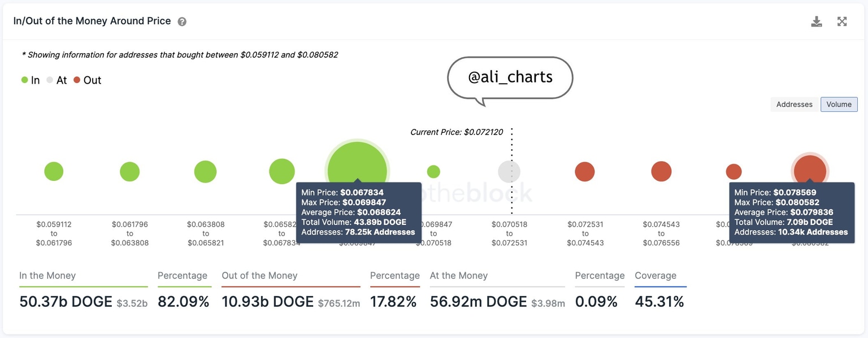Toggle the red Out legend marker
This screenshot has height=338, width=868.
77,80
